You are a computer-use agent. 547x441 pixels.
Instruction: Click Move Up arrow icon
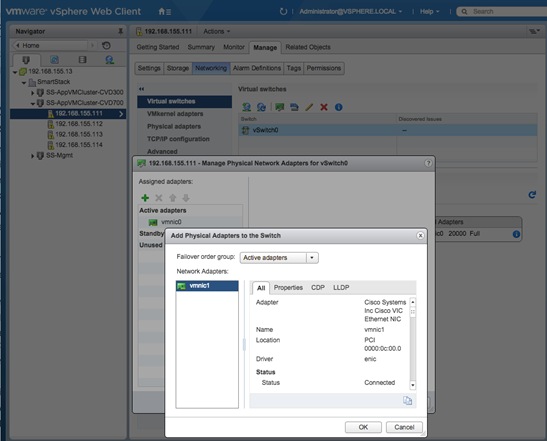pos(172,198)
